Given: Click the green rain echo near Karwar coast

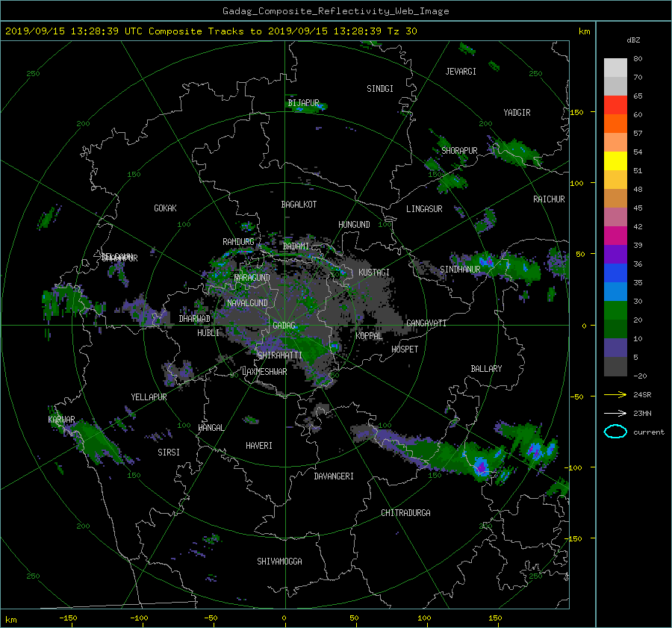Looking at the screenshot, I should click(93, 441).
